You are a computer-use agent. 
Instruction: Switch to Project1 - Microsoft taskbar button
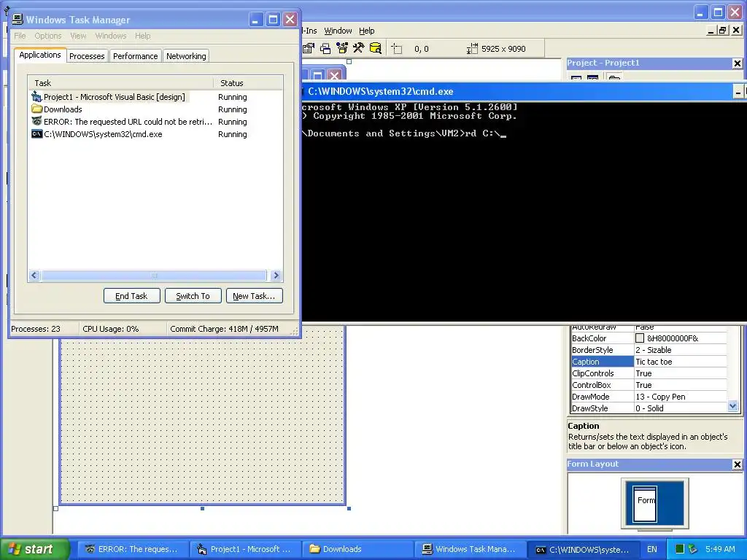pos(245,549)
